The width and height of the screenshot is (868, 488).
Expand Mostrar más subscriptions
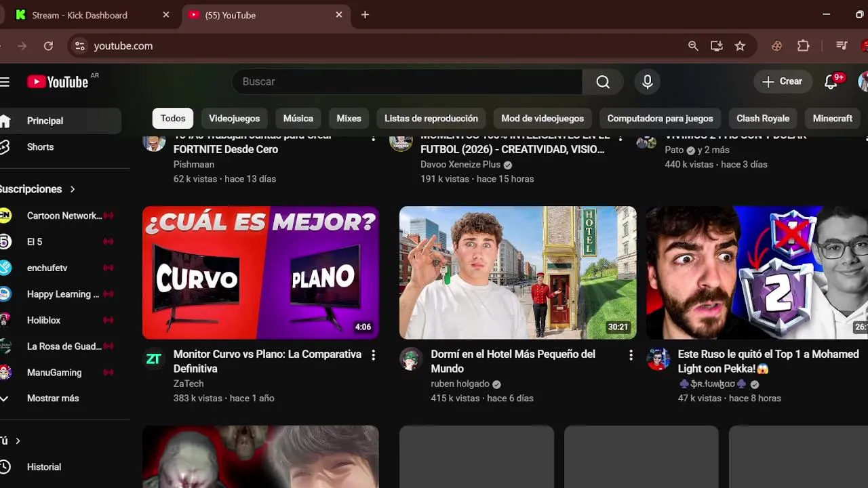[x=60, y=399]
